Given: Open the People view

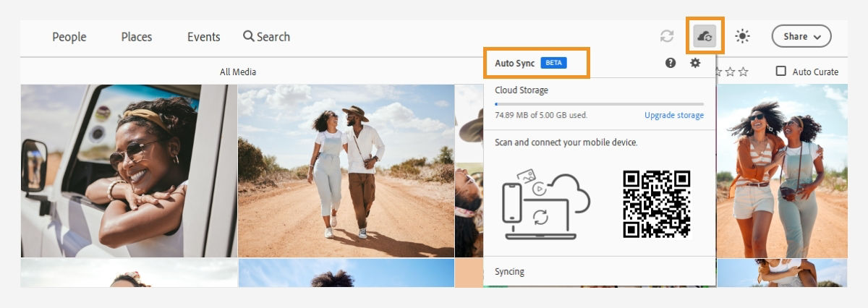Looking at the screenshot, I should [69, 37].
